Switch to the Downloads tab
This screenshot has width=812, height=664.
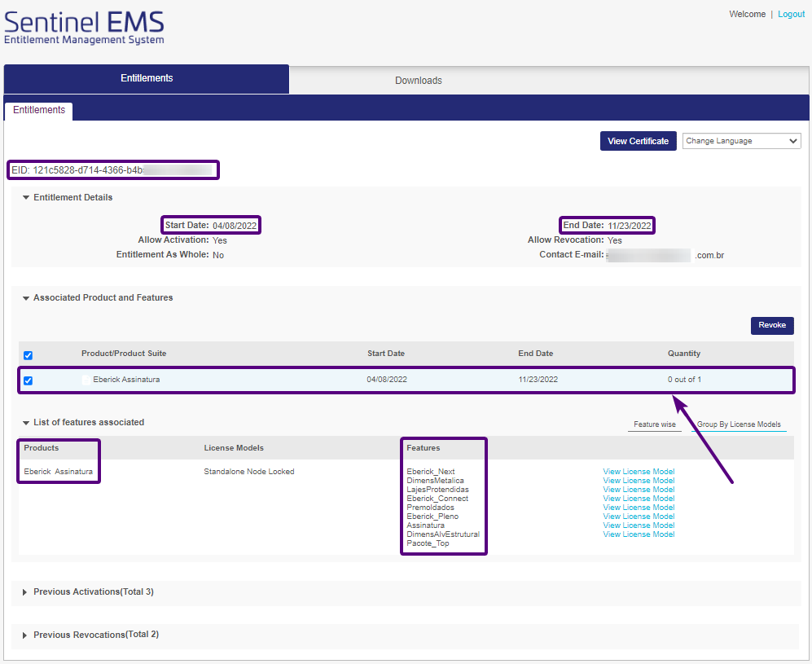coord(419,81)
